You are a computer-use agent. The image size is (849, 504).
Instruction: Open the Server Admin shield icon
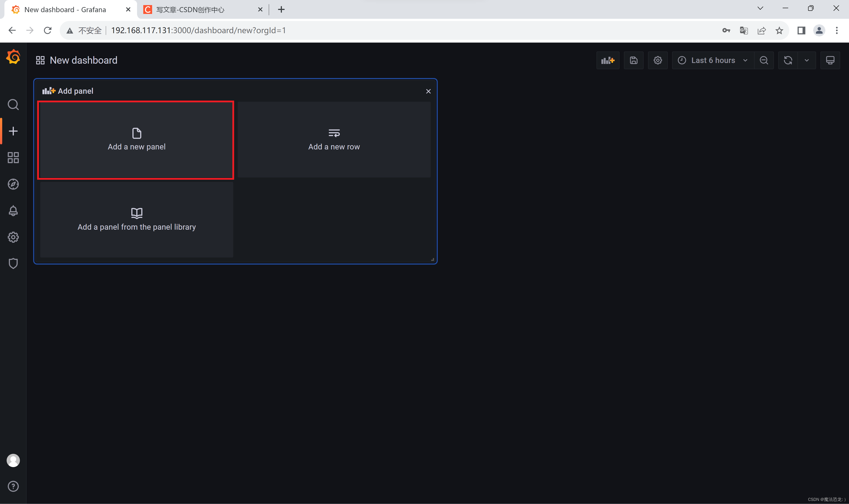13,263
